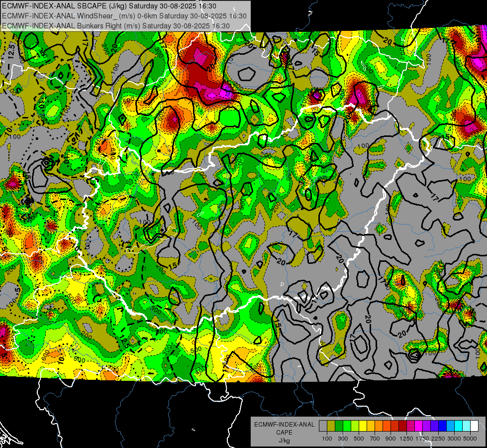Click the pure yellow legend swatch

point(363,426)
